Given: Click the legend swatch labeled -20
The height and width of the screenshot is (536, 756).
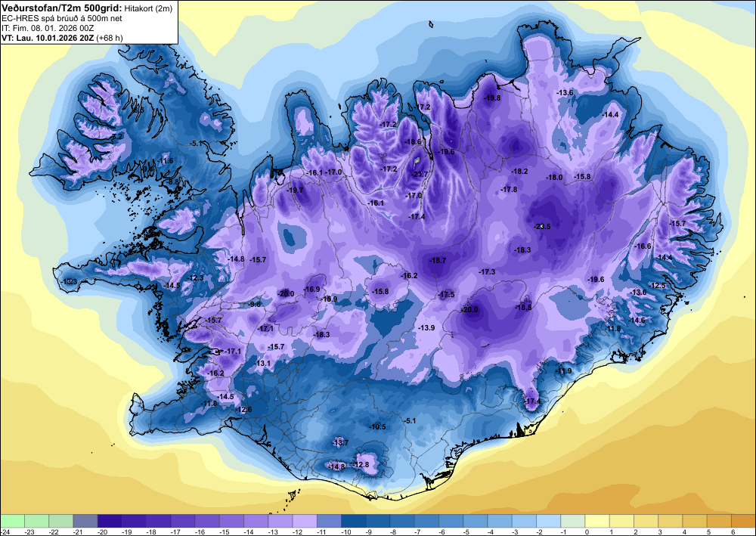Looking at the screenshot, I should [110, 521].
